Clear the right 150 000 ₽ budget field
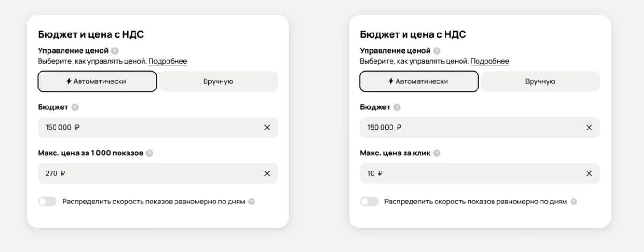The width and height of the screenshot is (644, 252). coord(589,127)
